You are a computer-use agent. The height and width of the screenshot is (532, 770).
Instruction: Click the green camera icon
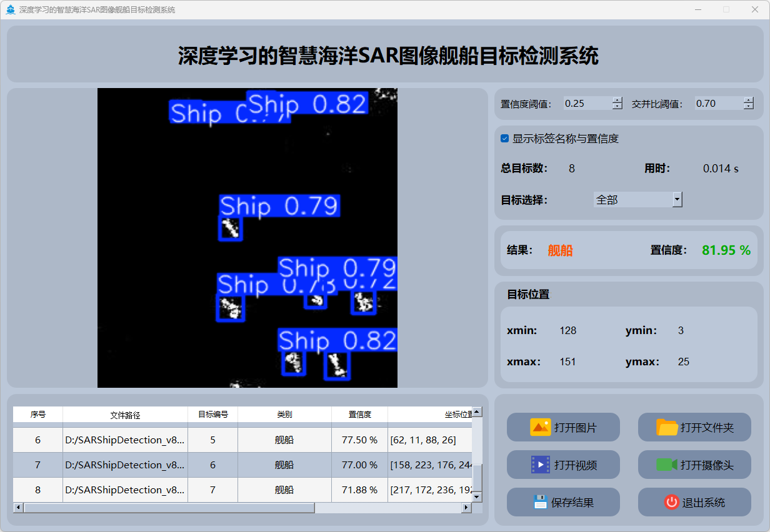coord(667,465)
